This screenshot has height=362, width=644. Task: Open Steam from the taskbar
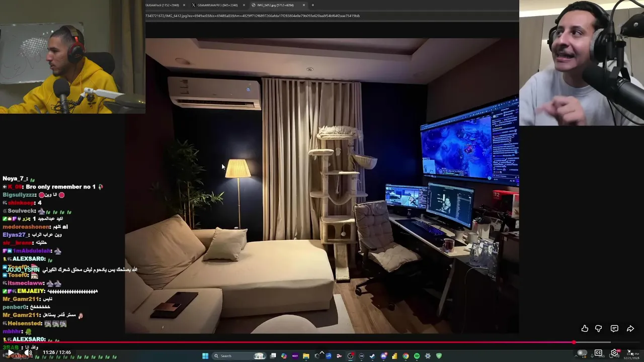point(372,356)
